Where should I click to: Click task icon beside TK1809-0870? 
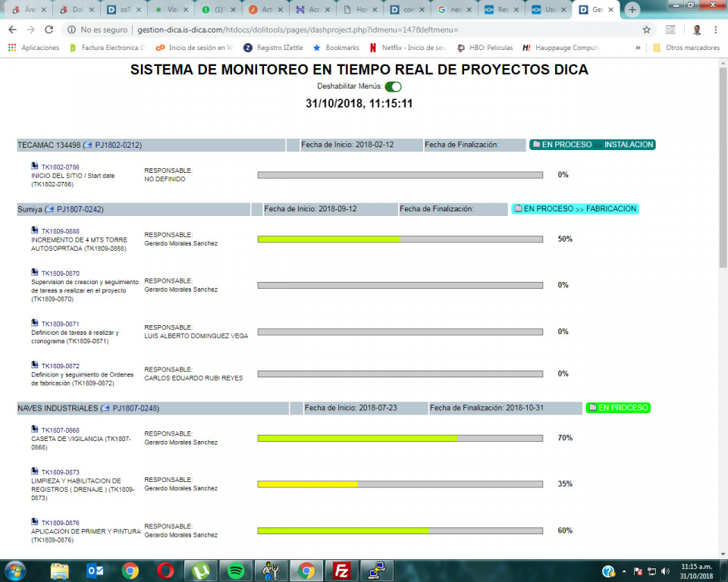pyautogui.click(x=35, y=273)
